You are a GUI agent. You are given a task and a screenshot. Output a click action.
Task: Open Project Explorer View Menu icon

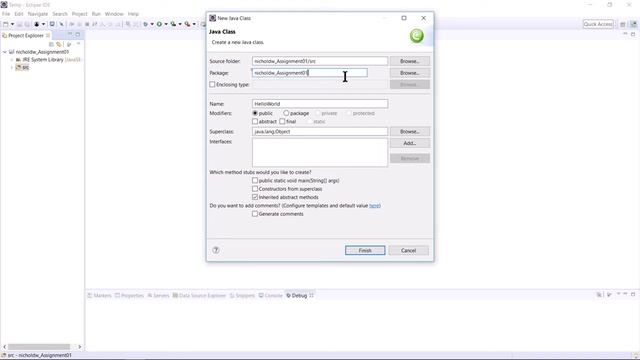[78, 44]
